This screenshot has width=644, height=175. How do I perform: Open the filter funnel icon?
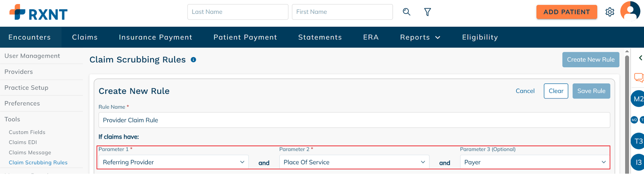(x=427, y=12)
